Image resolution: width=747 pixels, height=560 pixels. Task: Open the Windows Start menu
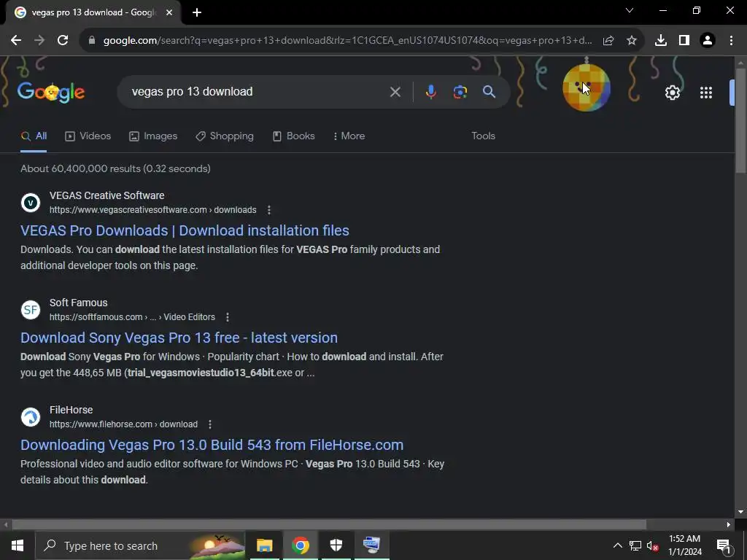(x=18, y=545)
